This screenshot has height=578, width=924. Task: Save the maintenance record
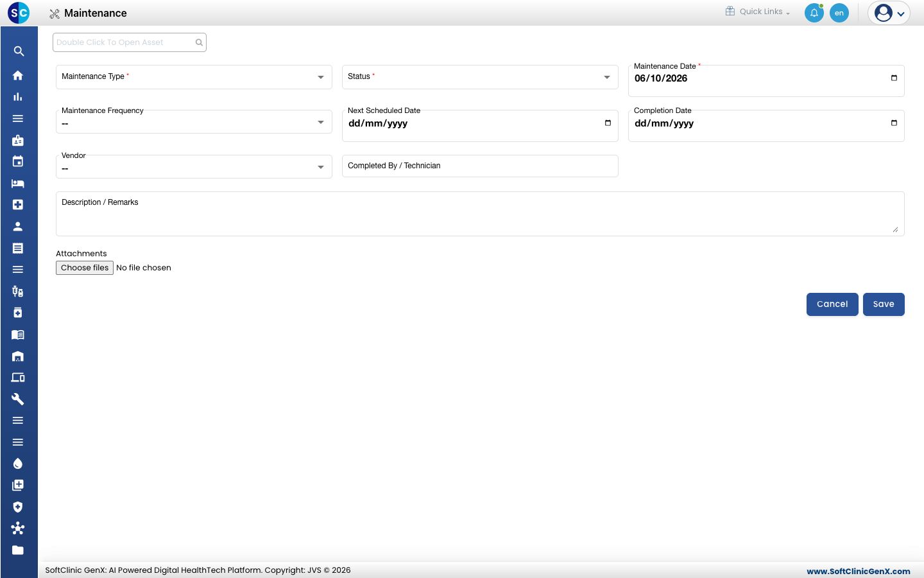pos(884,304)
